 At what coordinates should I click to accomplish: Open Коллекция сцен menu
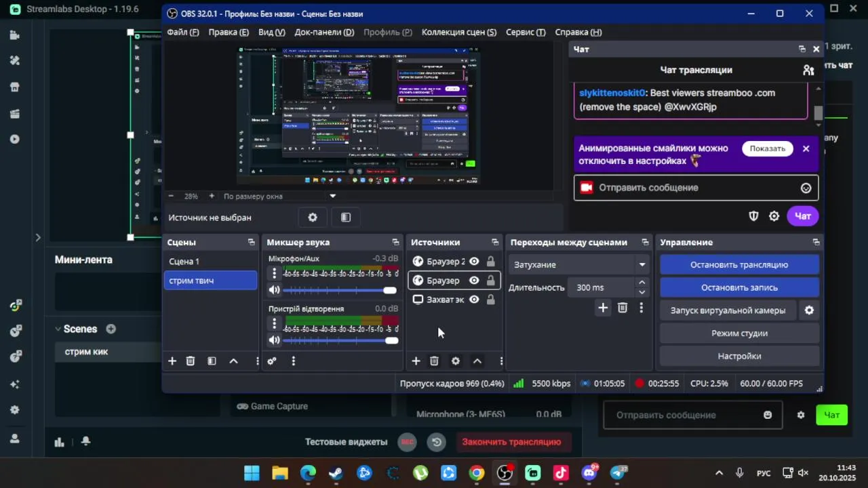pos(459,32)
